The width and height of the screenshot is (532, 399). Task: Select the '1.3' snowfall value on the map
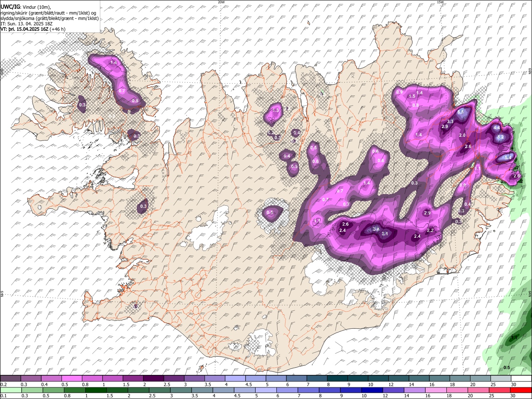275,111
